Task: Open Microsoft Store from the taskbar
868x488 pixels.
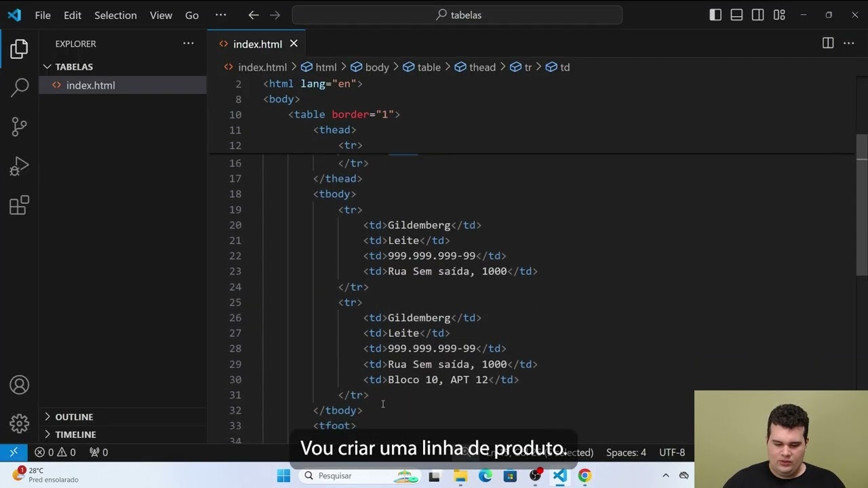Action: (510, 476)
